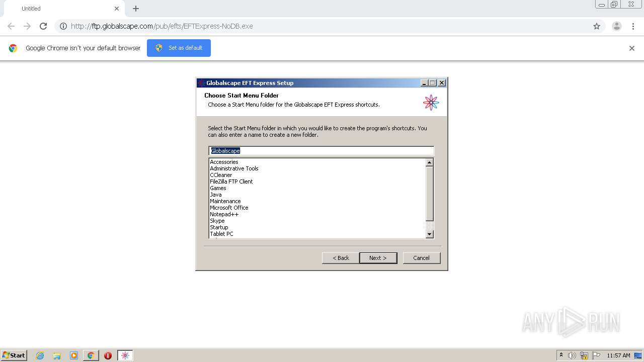644x362 pixels.
Task: Switch to Chrome in taskbar
Action: coord(91,355)
